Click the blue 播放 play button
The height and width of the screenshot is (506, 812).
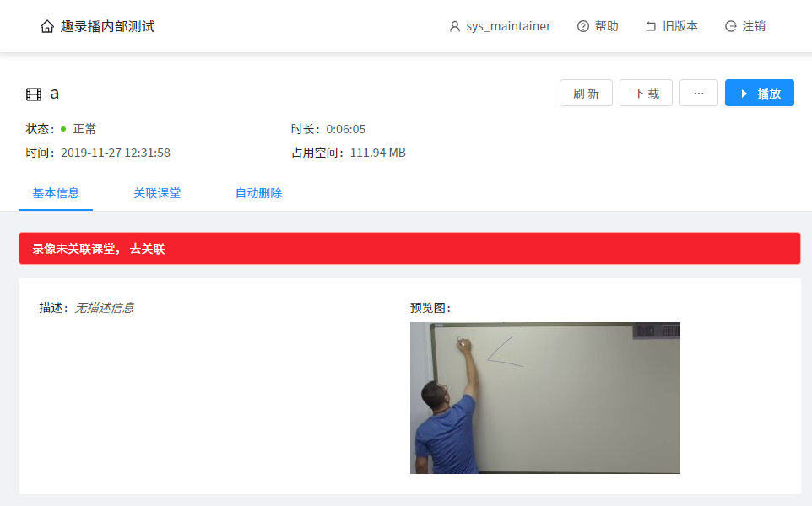759,93
